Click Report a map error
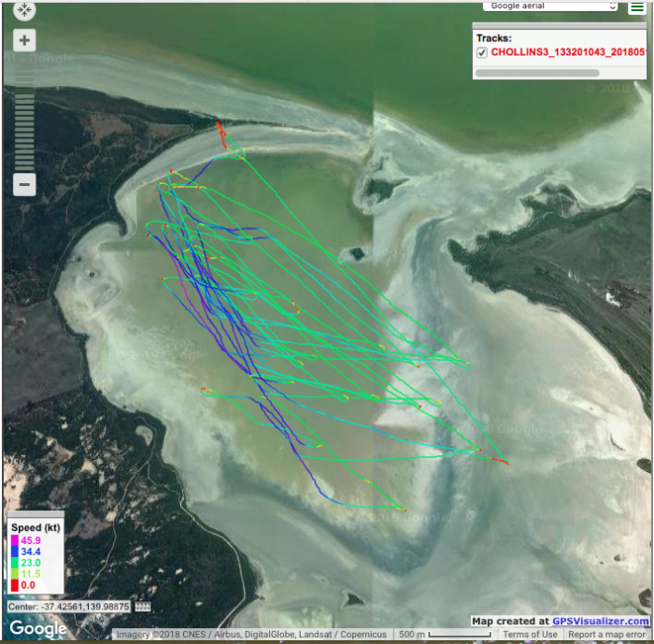 [606, 635]
